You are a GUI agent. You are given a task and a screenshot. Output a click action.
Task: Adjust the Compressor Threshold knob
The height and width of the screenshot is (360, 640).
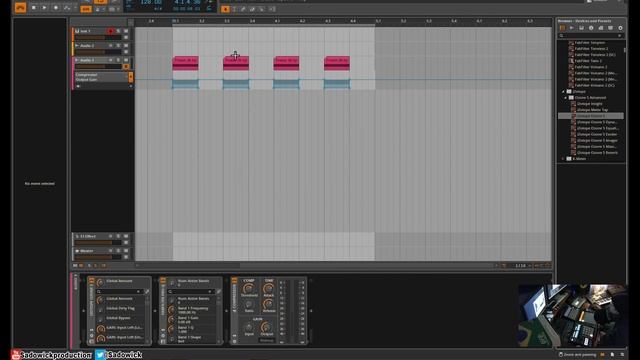click(249, 289)
